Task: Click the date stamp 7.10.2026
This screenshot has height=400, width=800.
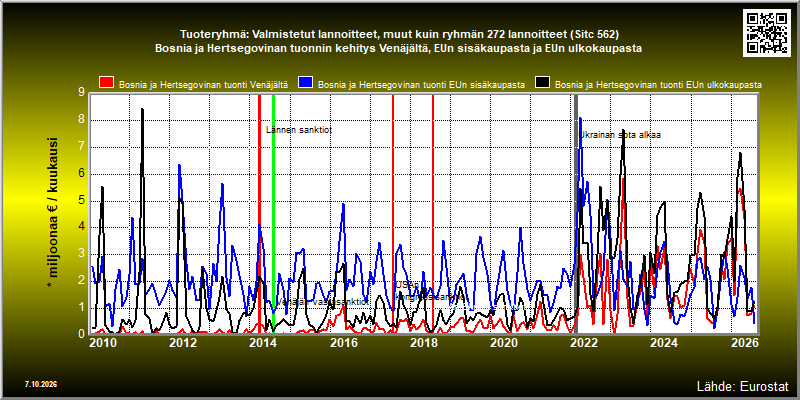Action: 40,384
